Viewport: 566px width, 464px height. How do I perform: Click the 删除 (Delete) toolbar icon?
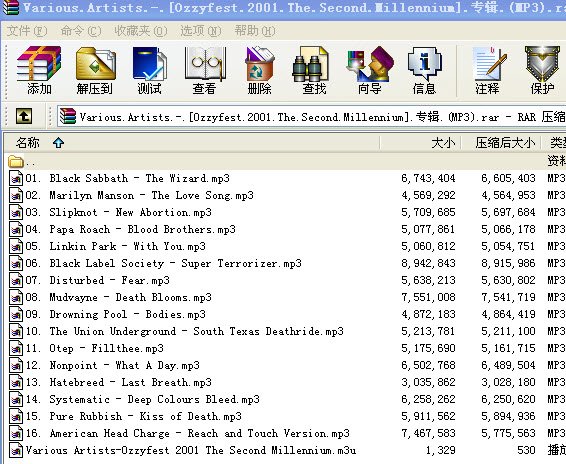259,70
